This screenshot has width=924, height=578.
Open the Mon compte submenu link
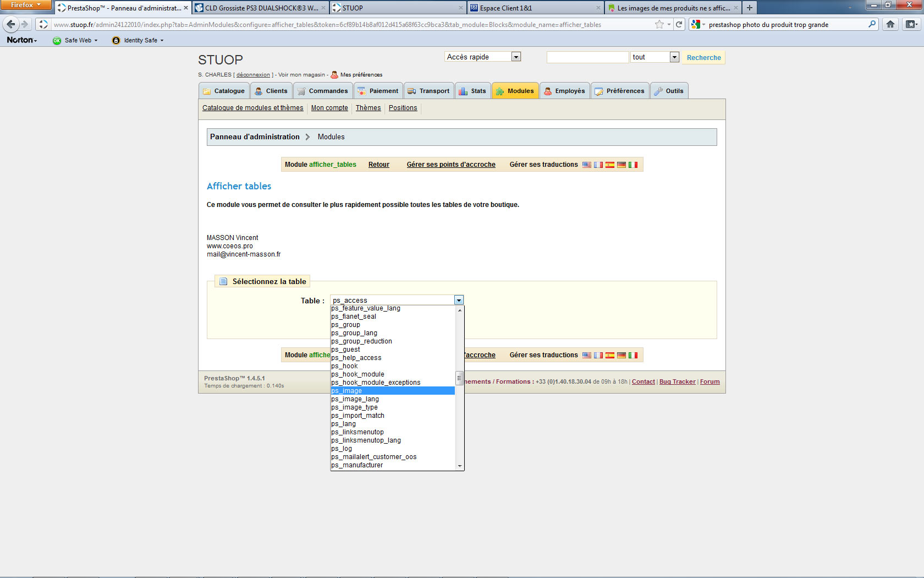[x=329, y=108]
